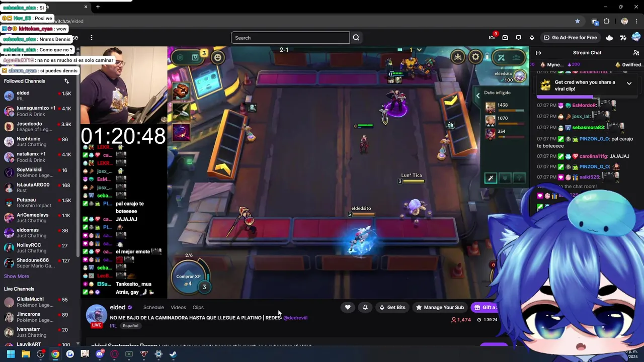This screenshot has width=644, height=362.
Task: Open @dedreviil link in stream title
Action: 295,318
